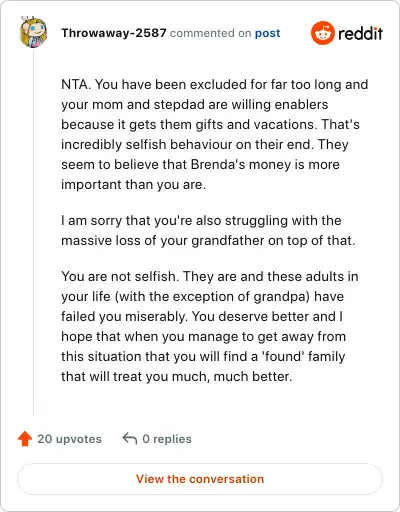Open the Throwaway-2587 username link
Viewport: 400px width, 512px height.
point(114,33)
